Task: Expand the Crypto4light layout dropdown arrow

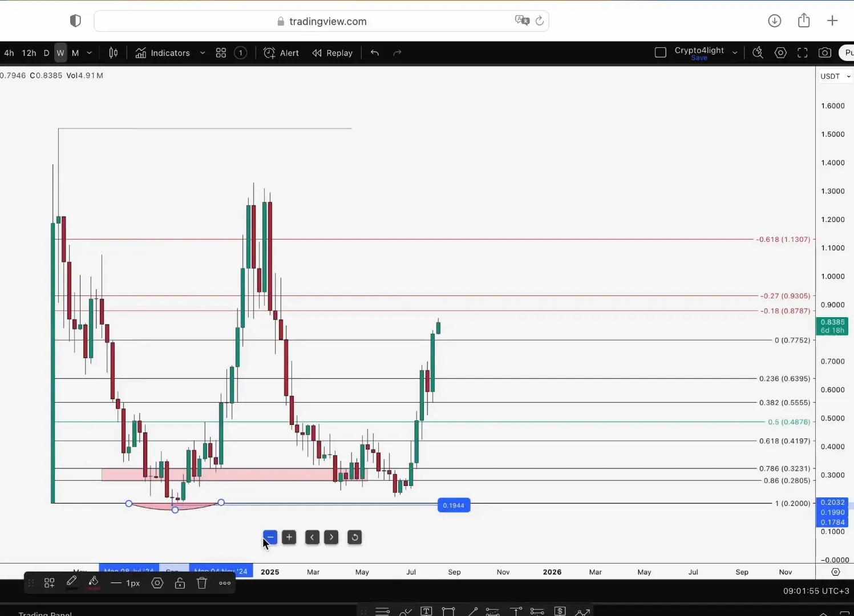Action: 735,53
